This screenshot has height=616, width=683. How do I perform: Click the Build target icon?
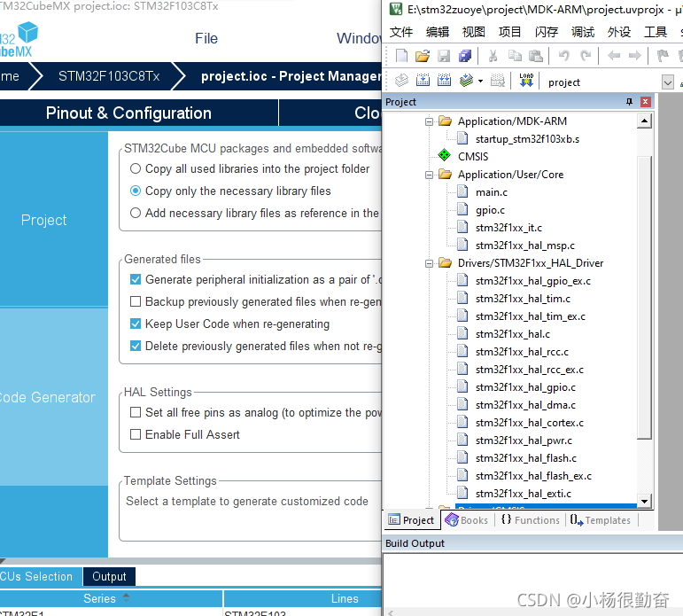coord(423,81)
